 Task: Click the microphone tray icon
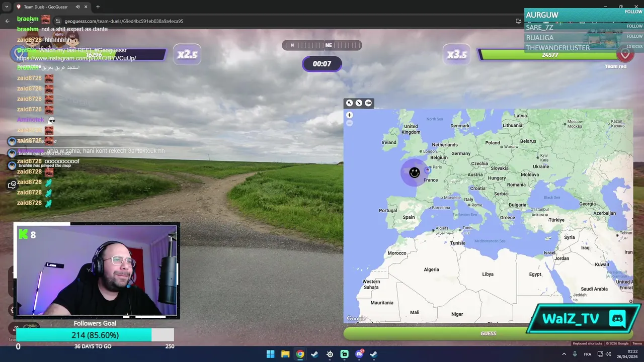click(x=575, y=354)
